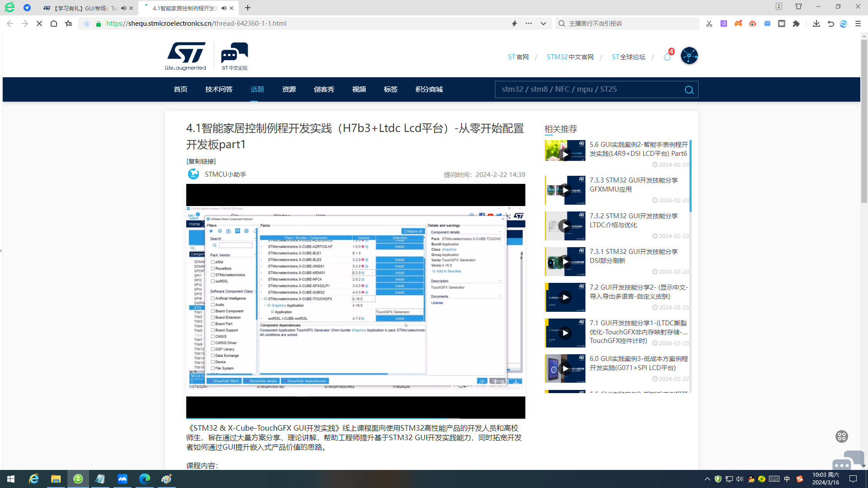This screenshot has width=868, height=488.
Task: Click the undo closed tab icon
Action: tap(830, 23)
